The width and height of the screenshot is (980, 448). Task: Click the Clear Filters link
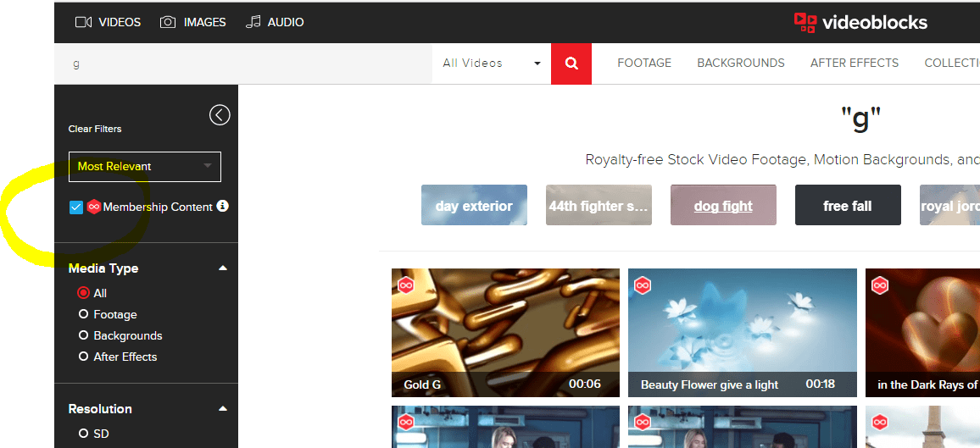(95, 129)
